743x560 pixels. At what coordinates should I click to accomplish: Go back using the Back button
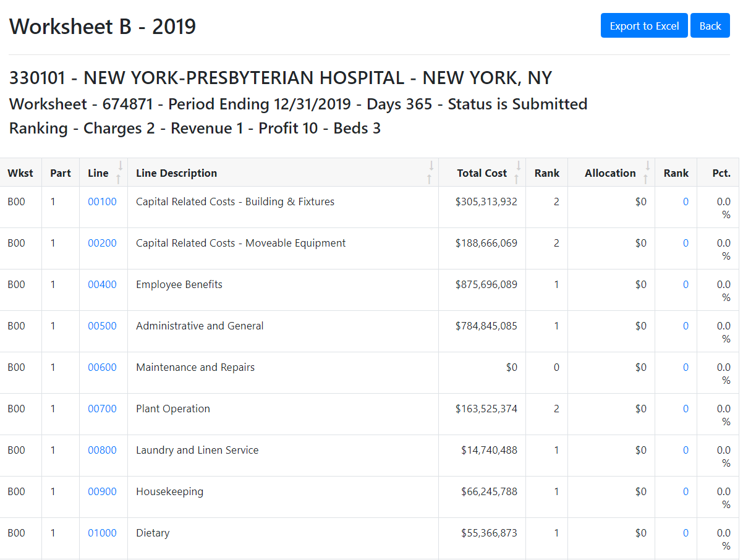(x=710, y=26)
